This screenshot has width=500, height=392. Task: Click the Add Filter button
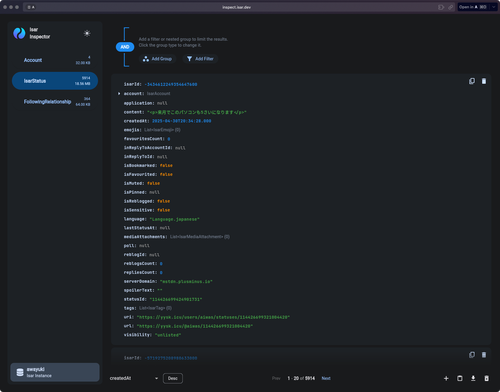pos(200,59)
